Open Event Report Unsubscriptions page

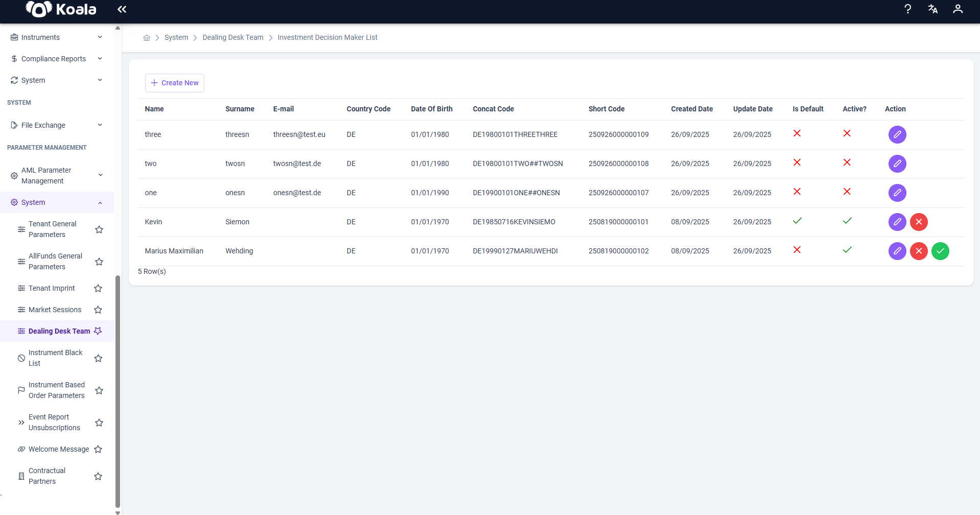coord(54,423)
